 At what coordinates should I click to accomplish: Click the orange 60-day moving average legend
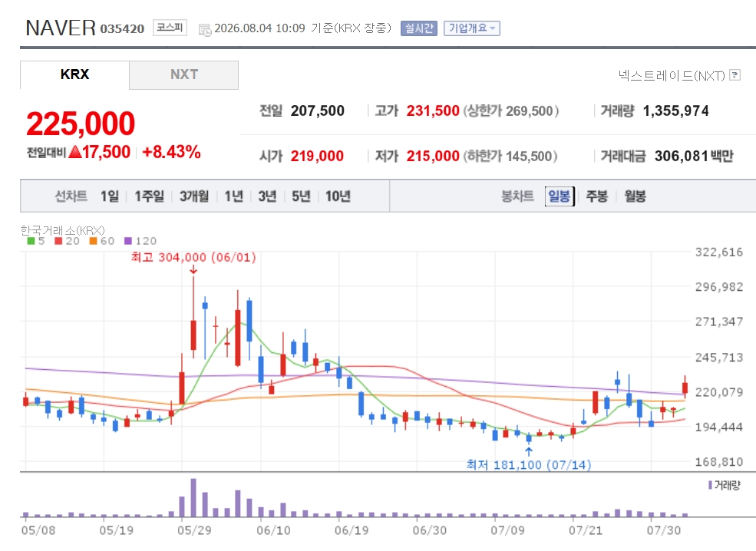point(102,241)
